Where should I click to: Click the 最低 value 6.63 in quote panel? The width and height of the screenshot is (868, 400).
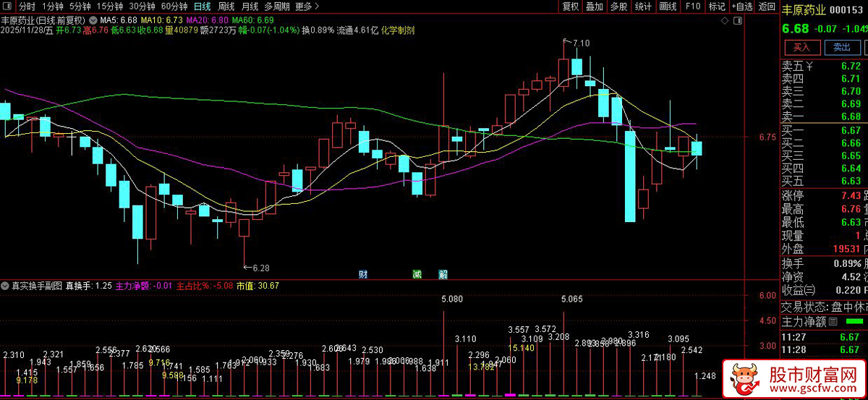(x=851, y=222)
